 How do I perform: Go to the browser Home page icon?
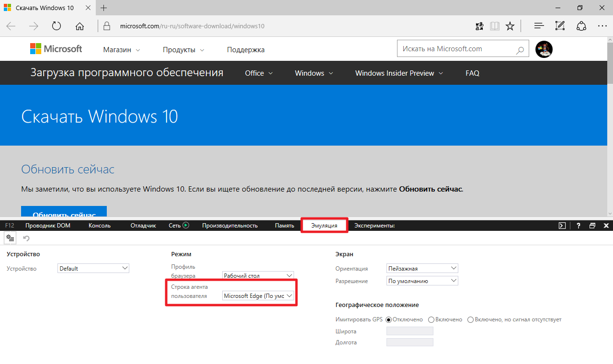pyautogui.click(x=80, y=26)
